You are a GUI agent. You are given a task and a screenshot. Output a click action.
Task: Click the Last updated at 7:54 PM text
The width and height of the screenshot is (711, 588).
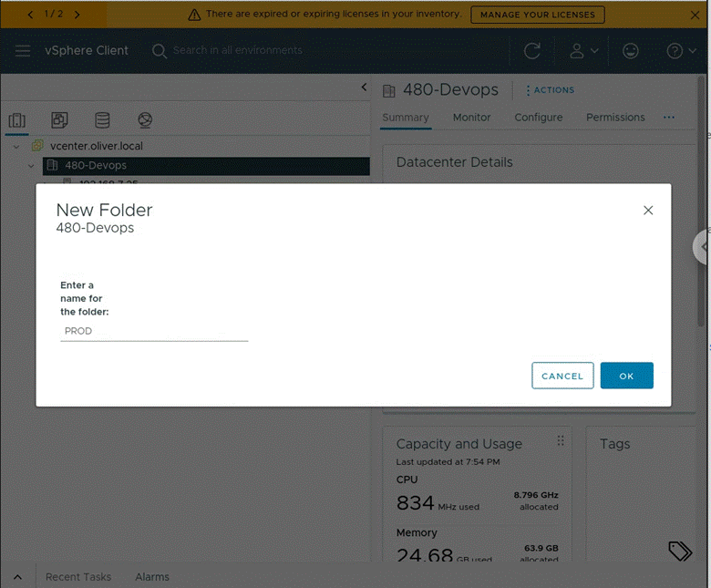pyautogui.click(x=448, y=462)
